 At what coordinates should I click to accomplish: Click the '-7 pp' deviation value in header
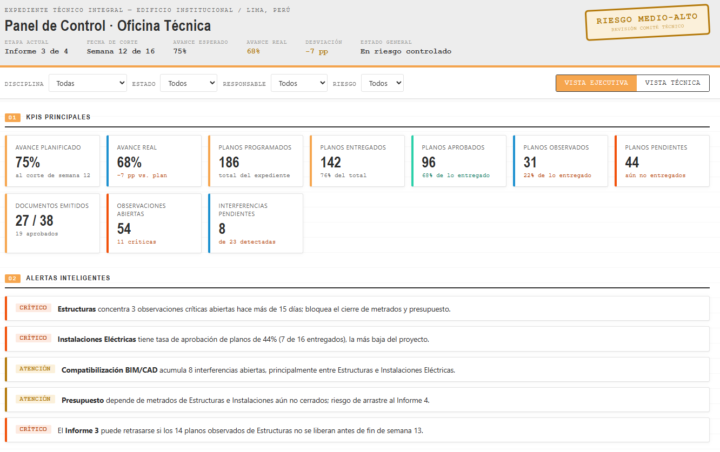(317, 51)
